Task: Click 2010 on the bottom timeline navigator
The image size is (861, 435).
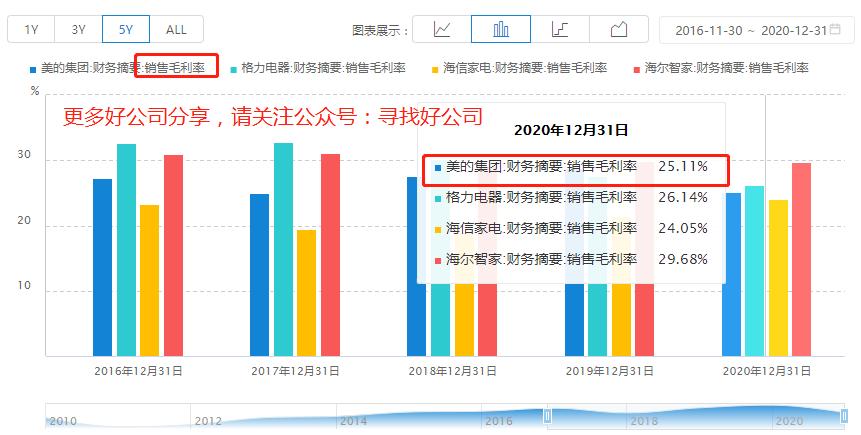Action: (63, 421)
